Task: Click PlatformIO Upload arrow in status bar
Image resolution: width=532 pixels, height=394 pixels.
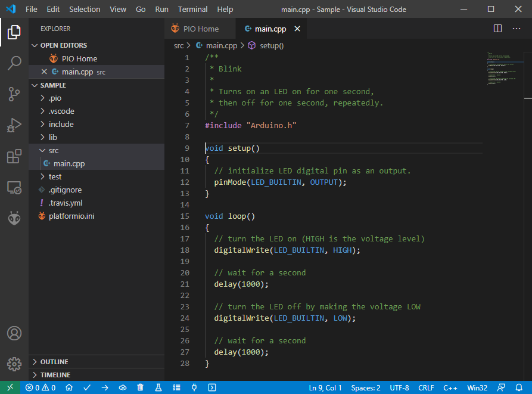Action: [105, 387]
